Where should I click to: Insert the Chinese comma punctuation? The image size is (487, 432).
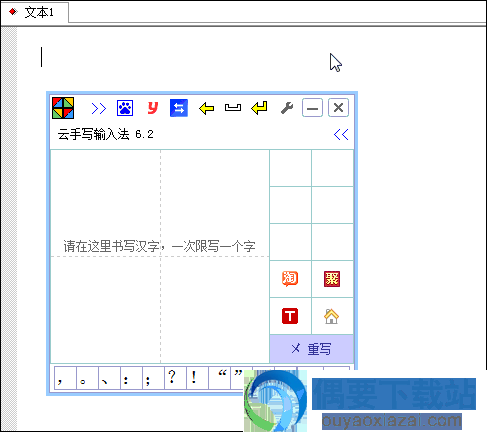[x=65, y=378]
